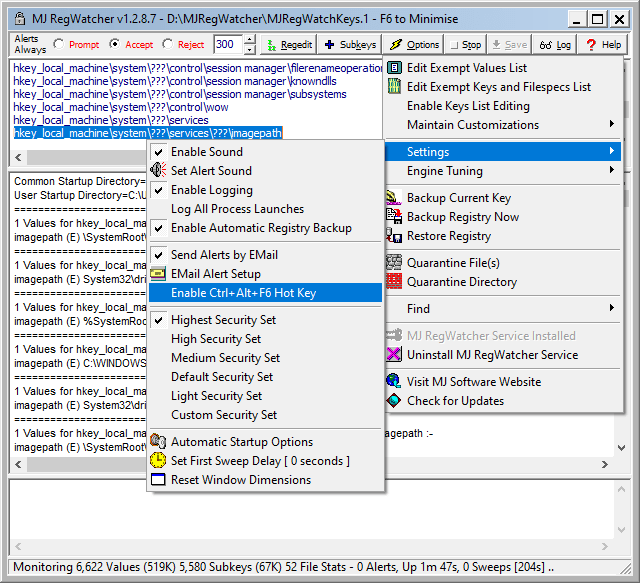Select Highest Security Set option

[x=265, y=320]
